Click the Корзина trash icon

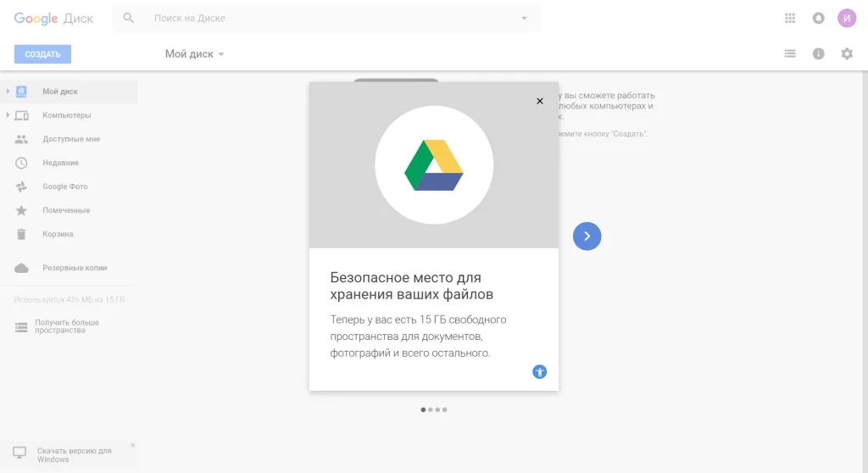point(21,234)
